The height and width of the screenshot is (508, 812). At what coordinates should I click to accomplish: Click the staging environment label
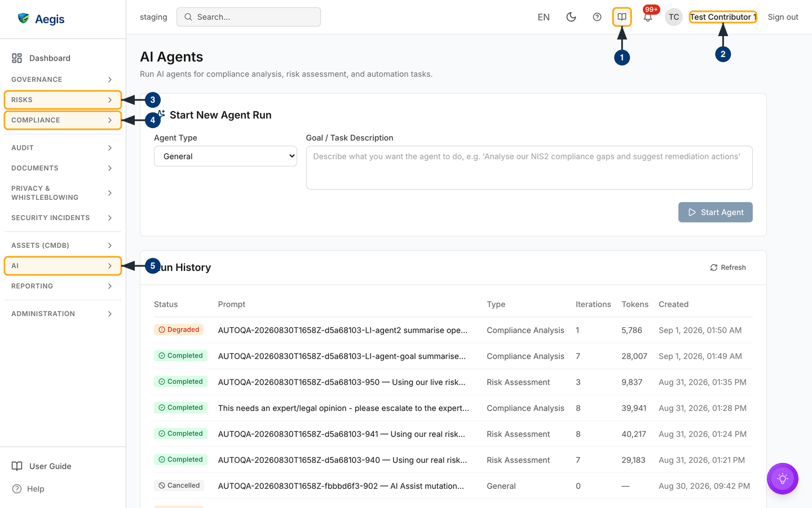[x=153, y=17]
